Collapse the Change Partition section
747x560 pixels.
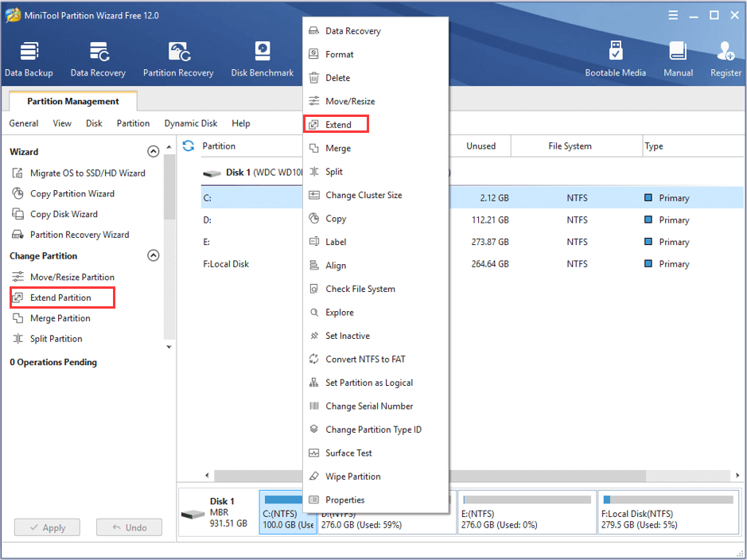pos(153,255)
